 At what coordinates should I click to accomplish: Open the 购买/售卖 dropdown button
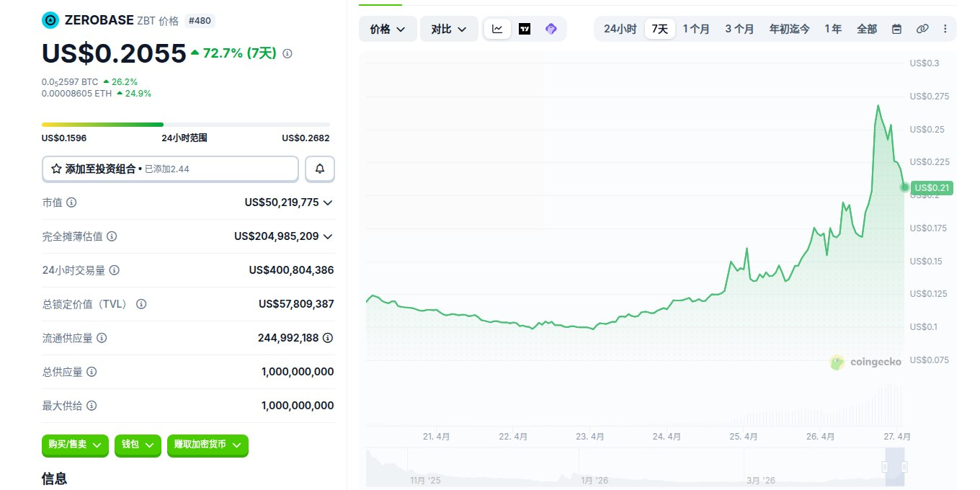[x=75, y=445]
